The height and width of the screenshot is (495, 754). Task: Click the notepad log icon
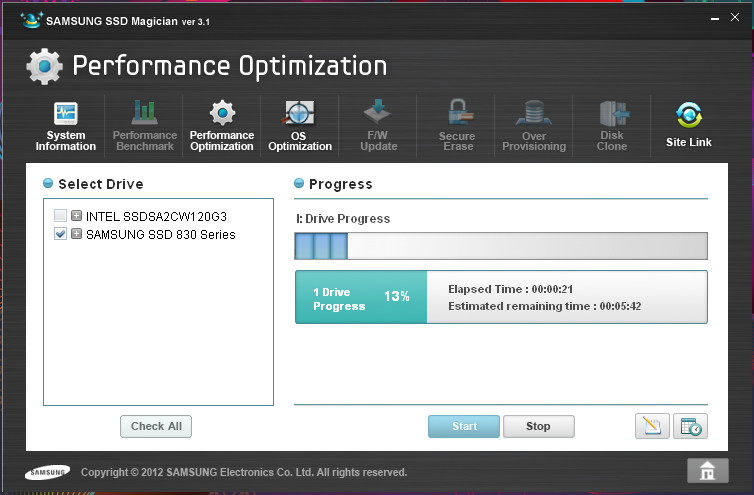pos(652,426)
